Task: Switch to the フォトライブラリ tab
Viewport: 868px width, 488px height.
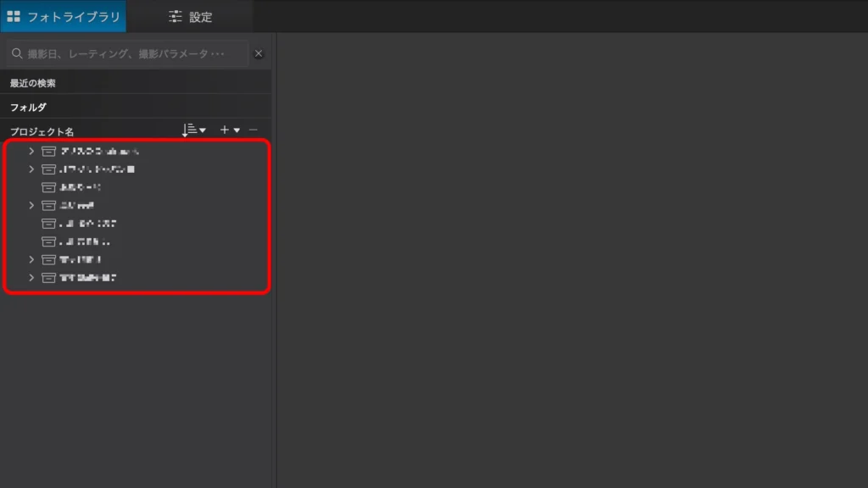Action: (x=64, y=17)
